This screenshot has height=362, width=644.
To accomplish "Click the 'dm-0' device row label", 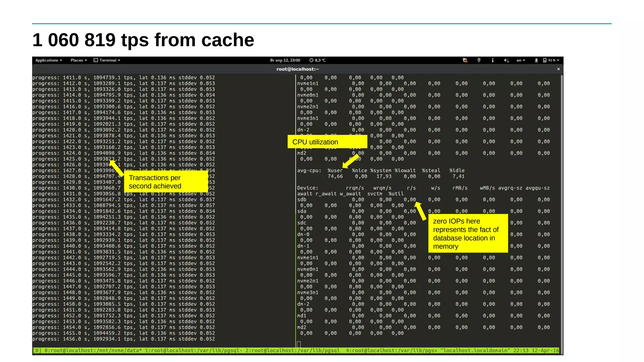I will [x=303, y=234].
